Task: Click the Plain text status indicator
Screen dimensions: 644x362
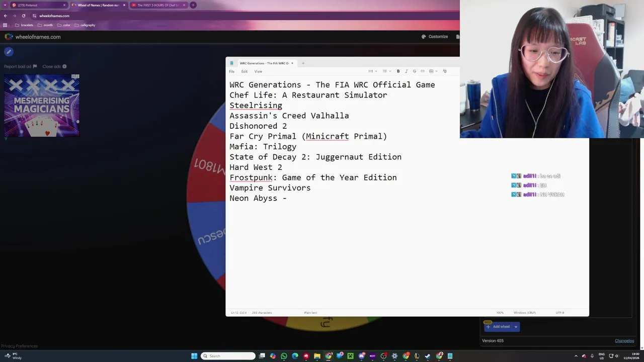Action: click(x=310, y=313)
